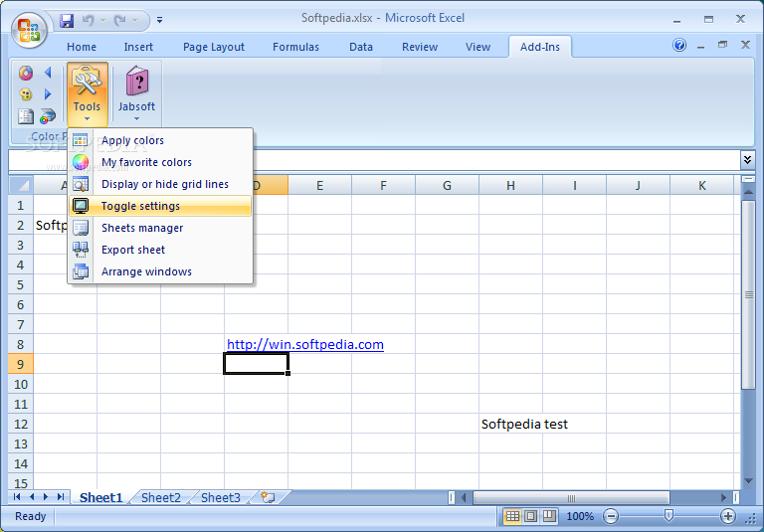Open Undo history dropdown arrow

pos(102,21)
